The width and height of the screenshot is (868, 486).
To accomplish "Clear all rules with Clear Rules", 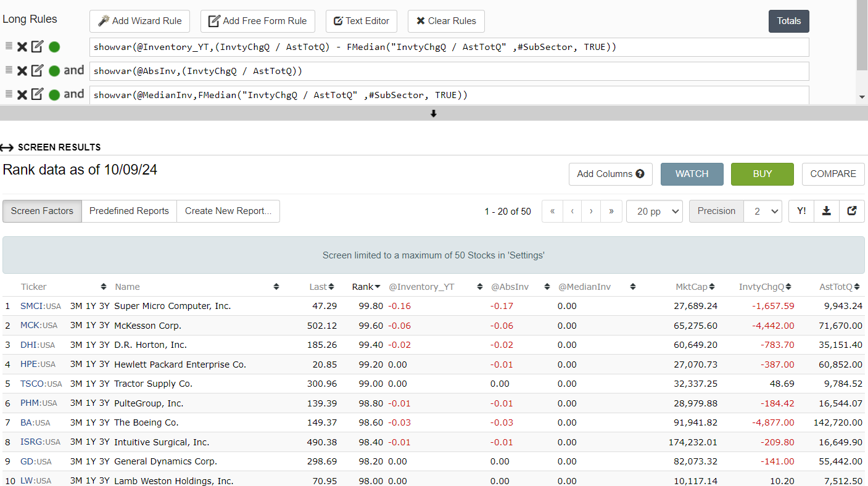I will [x=446, y=21].
